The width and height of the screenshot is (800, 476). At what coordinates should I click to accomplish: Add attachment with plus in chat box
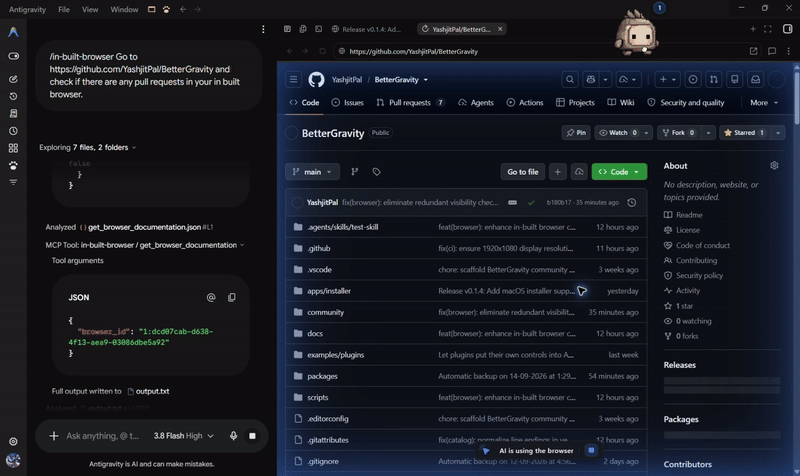(54, 436)
